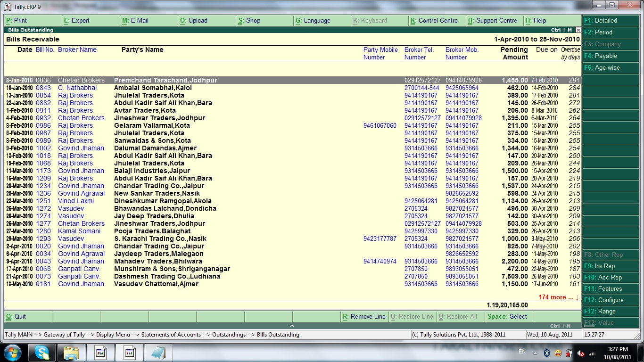Click bill number 0843
This screenshot has width=644, height=362.
coord(43,88)
